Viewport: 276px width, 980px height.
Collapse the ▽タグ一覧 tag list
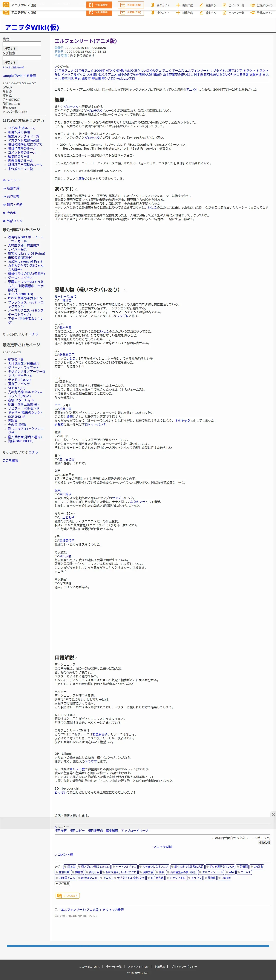click(62, 66)
